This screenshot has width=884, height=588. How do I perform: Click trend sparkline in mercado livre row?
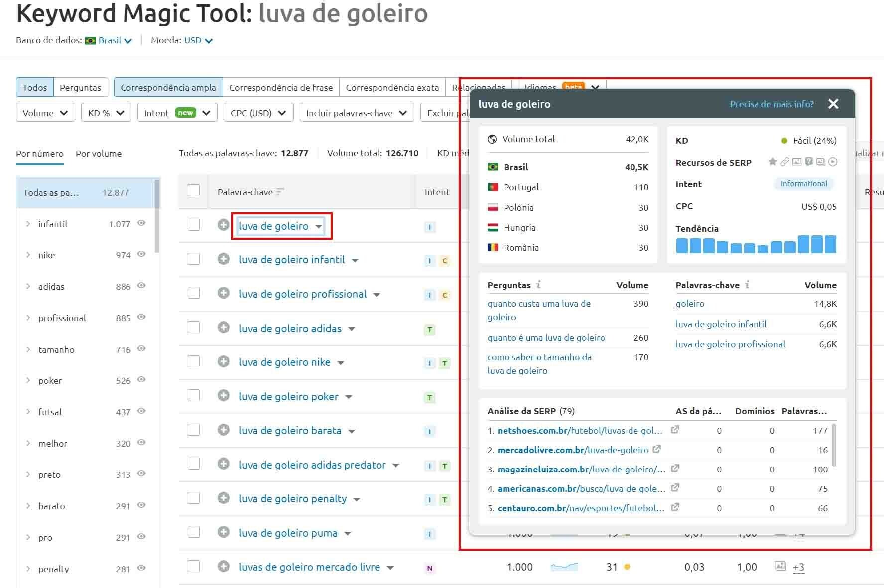point(564,566)
